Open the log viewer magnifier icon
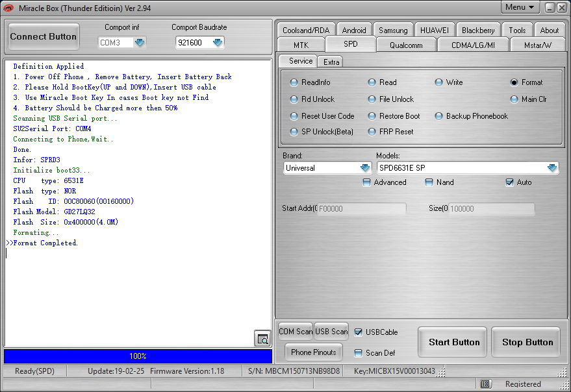Screen dimensions: 571x392 (262, 339)
